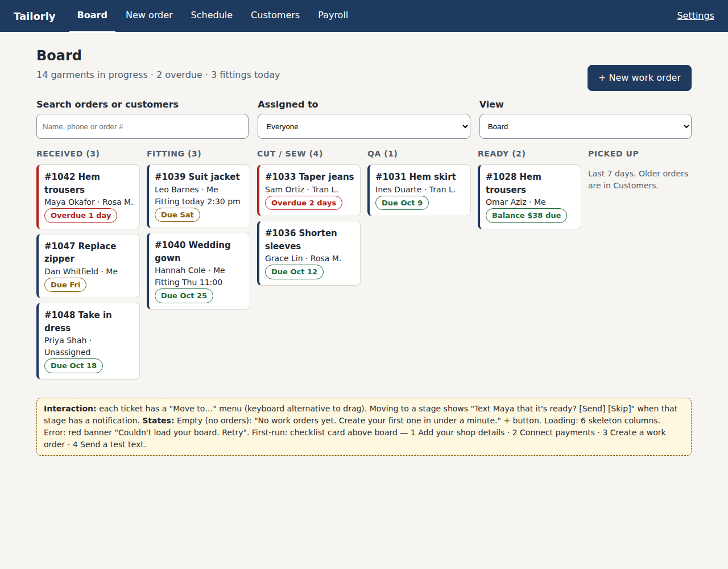The width and height of the screenshot is (728, 569).
Task: Open ticket #1048 Take in dress
Action: tap(88, 341)
